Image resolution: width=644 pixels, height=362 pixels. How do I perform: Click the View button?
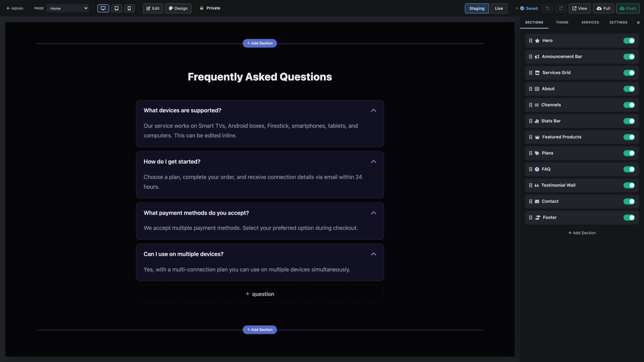tap(580, 8)
